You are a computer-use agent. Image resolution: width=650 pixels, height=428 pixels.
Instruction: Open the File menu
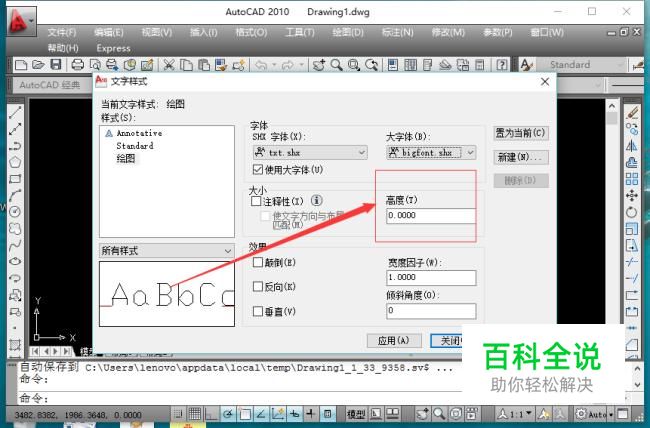click(62, 32)
